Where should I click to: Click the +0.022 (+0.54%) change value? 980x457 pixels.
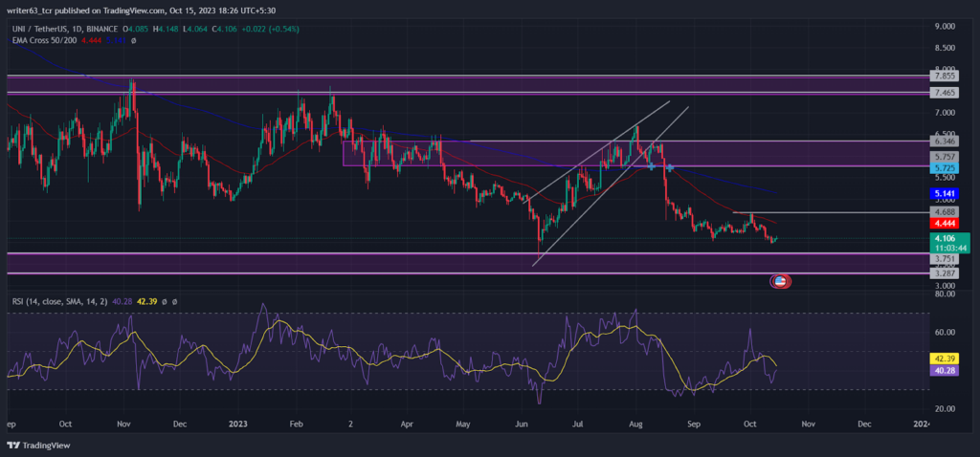click(270, 29)
